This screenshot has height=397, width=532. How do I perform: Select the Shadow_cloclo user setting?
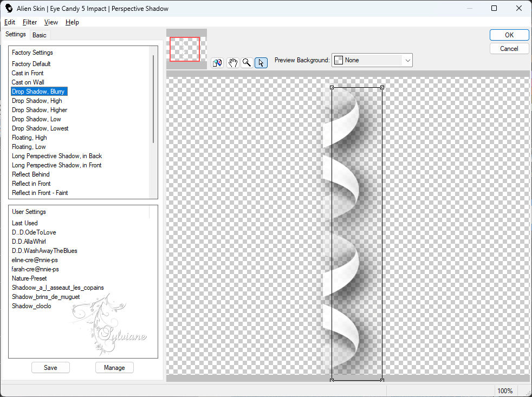coord(31,305)
